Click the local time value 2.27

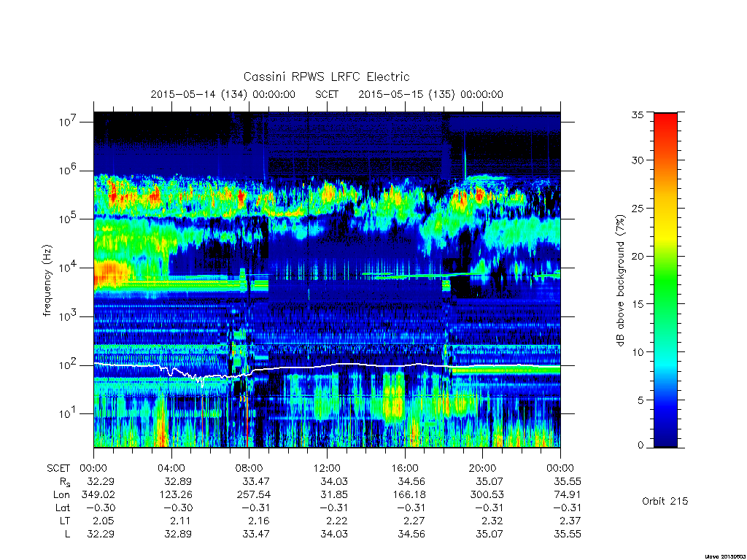pyautogui.click(x=414, y=521)
